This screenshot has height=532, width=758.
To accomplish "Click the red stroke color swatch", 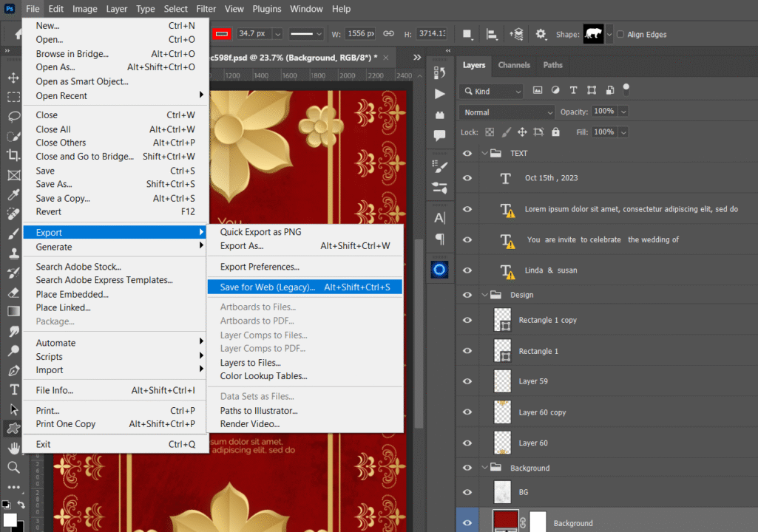I will tap(222, 34).
